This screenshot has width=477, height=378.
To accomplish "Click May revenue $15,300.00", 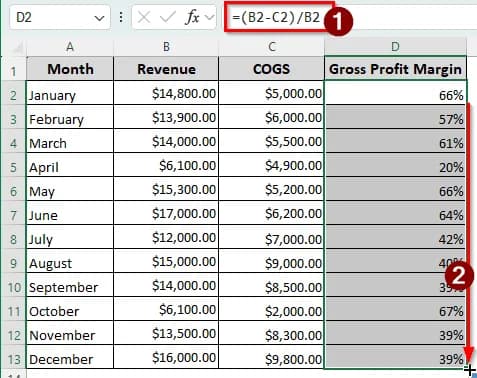I will click(x=166, y=189).
